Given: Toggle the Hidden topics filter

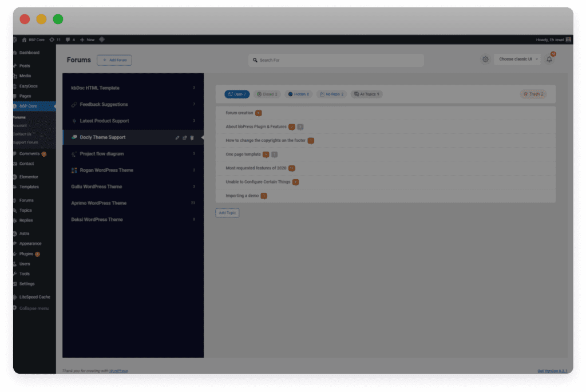Looking at the screenshot, I should coord(298,94).
